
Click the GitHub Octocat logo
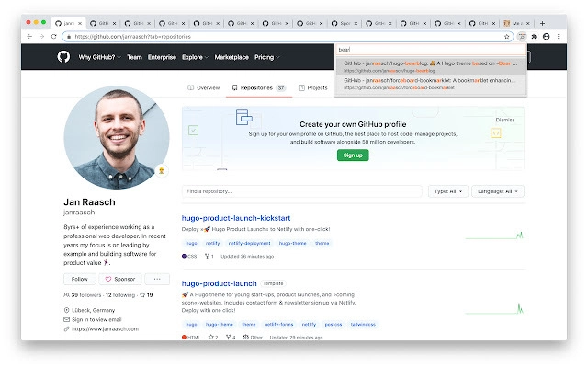63,57
